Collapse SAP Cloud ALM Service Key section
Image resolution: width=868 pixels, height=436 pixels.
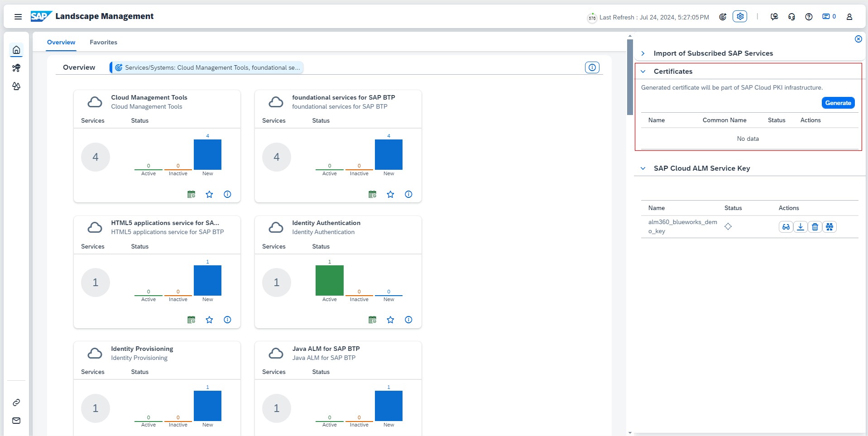(x=643, y=168)
